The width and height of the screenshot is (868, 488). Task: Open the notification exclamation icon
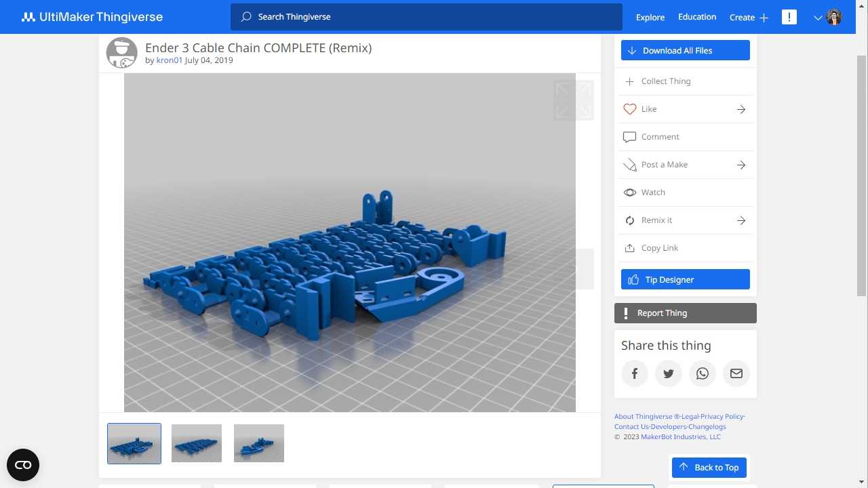pyautogui.click(x=789, y=17)
